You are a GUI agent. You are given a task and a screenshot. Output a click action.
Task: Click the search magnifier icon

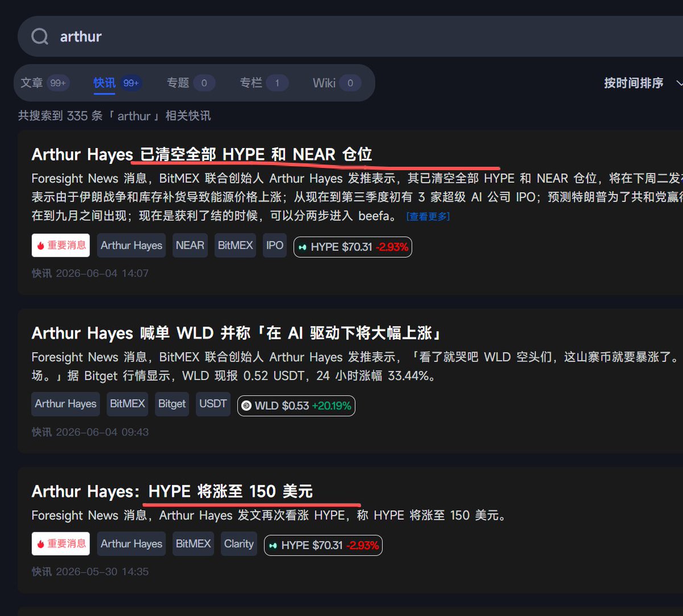click(40, 36)
